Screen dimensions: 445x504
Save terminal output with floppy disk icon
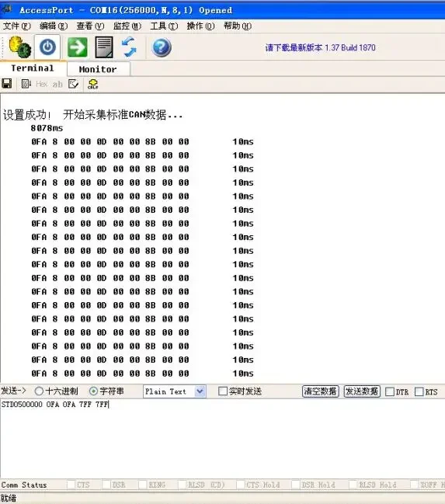6,84
